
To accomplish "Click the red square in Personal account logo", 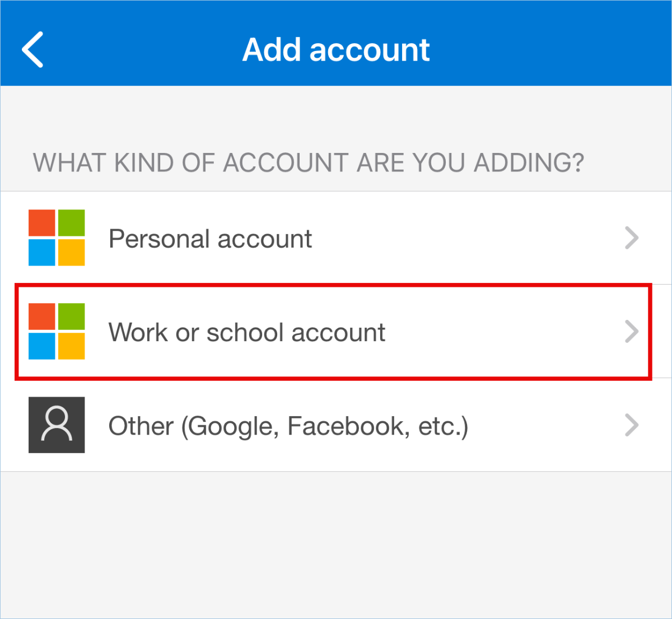I will coord(42,223).
